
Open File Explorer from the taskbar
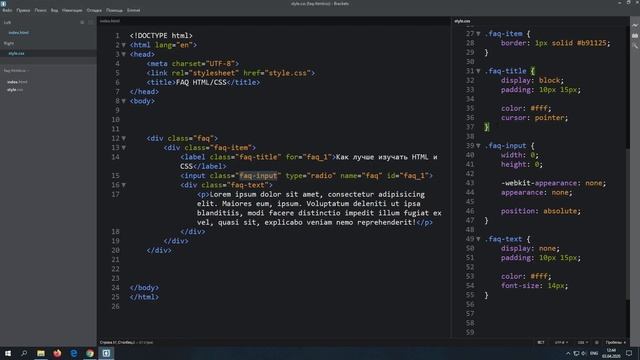41,353
